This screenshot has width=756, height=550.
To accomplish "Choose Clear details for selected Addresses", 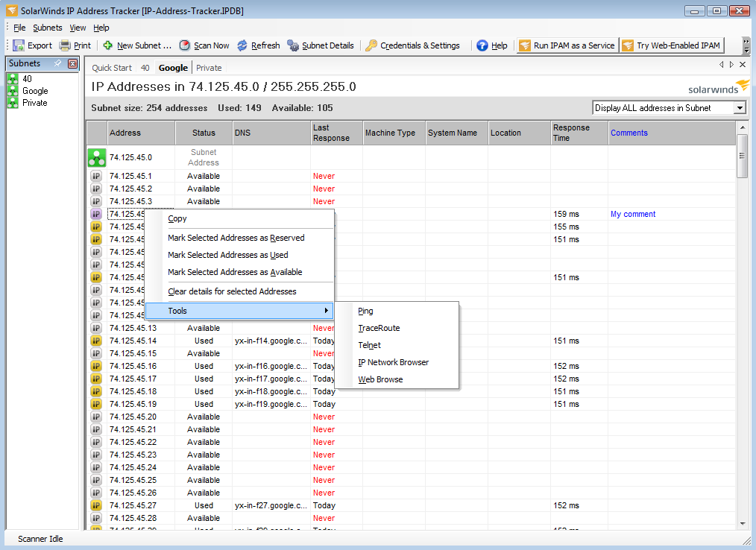I will point(239,291).
